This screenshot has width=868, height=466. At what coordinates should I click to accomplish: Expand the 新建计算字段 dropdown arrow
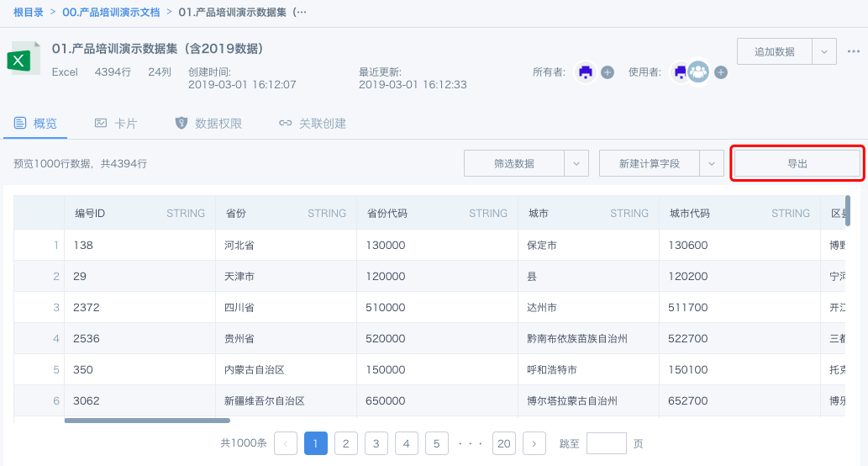pos(712,163)
